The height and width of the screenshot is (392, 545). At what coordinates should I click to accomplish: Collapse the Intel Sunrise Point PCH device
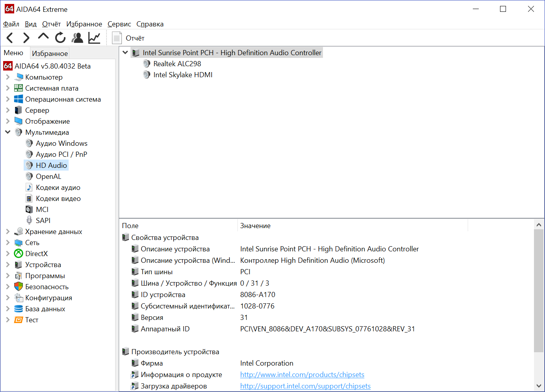125,52
